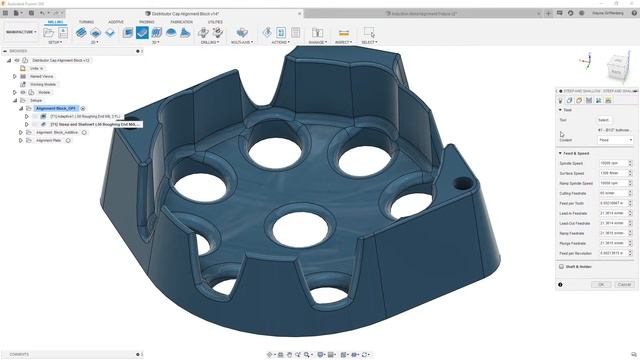Switch to the Fabrication tab

(182, 22)
